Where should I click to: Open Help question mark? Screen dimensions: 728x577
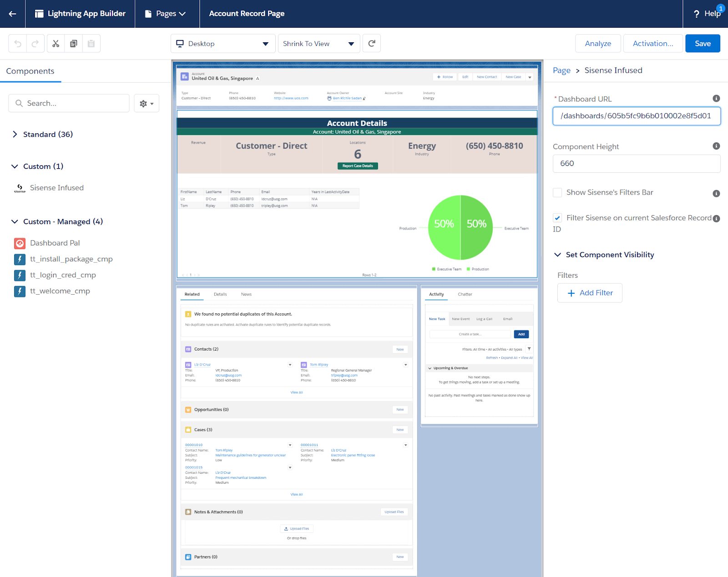click(x=696, y=14)
